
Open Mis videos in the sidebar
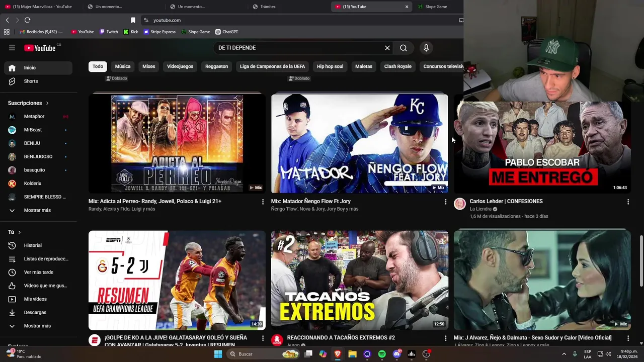pos(38,299)
